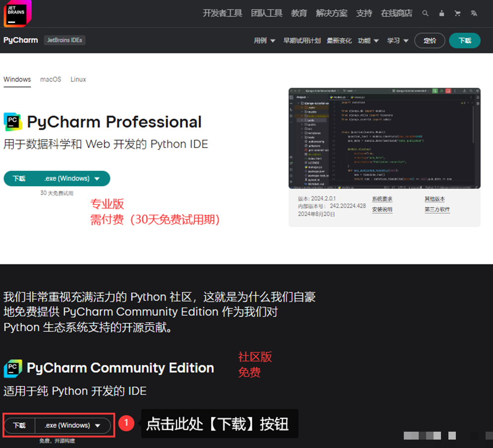Click the JetBrains logo
493x448 pixels.
[x=17, y=13]
